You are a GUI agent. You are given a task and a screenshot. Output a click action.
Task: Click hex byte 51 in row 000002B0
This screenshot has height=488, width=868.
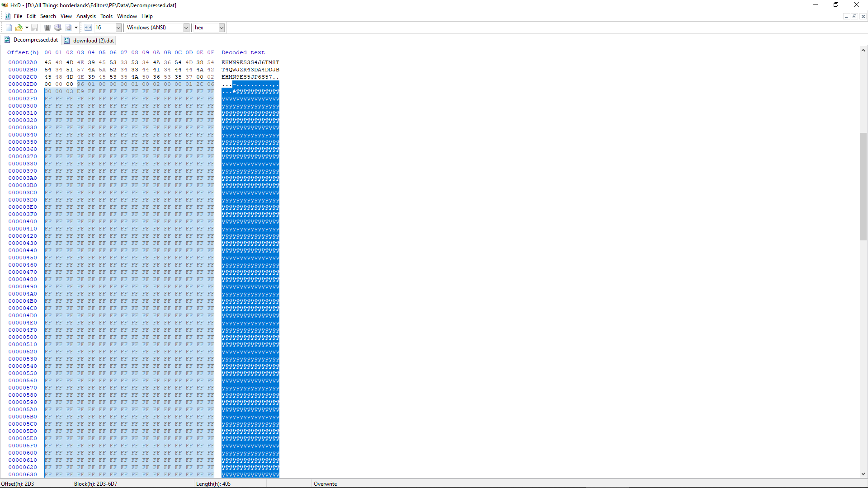[70, 70]
